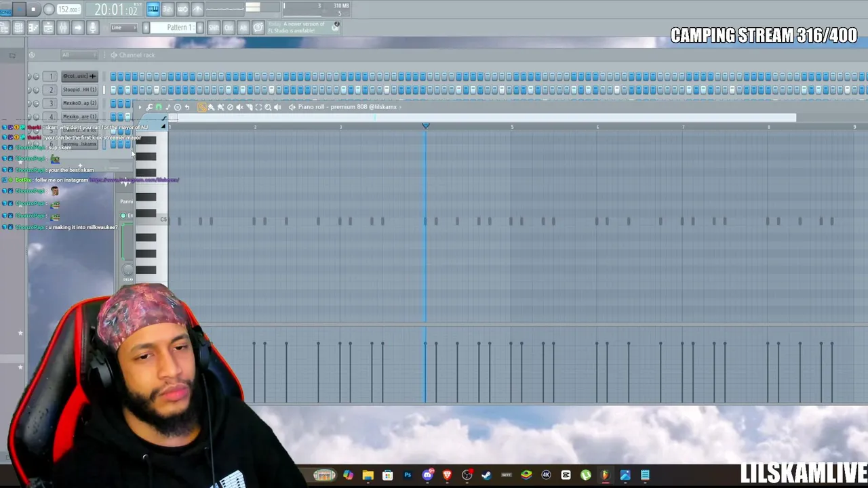
Task: Click the 152 tempo field
Action: point(68,9)
